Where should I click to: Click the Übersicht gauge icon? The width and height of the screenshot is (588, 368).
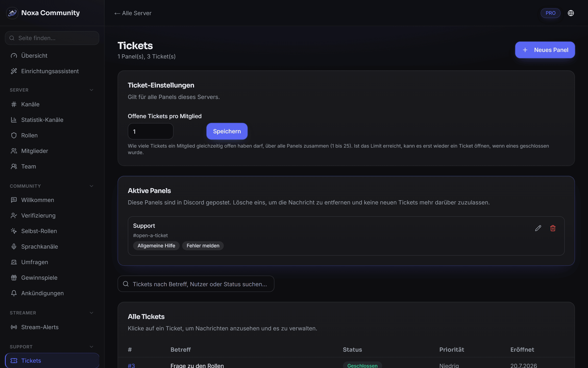14,55
